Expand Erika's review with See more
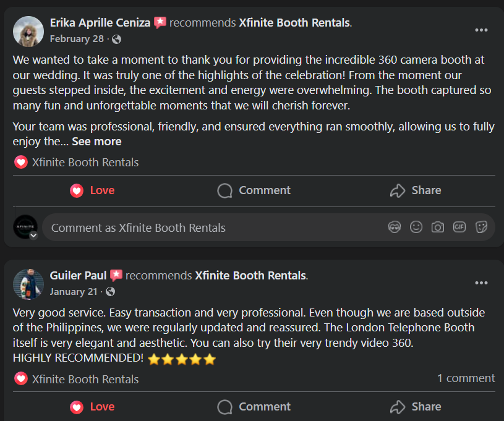Viewport: 504px width, 421px height. tap(96, 142)
